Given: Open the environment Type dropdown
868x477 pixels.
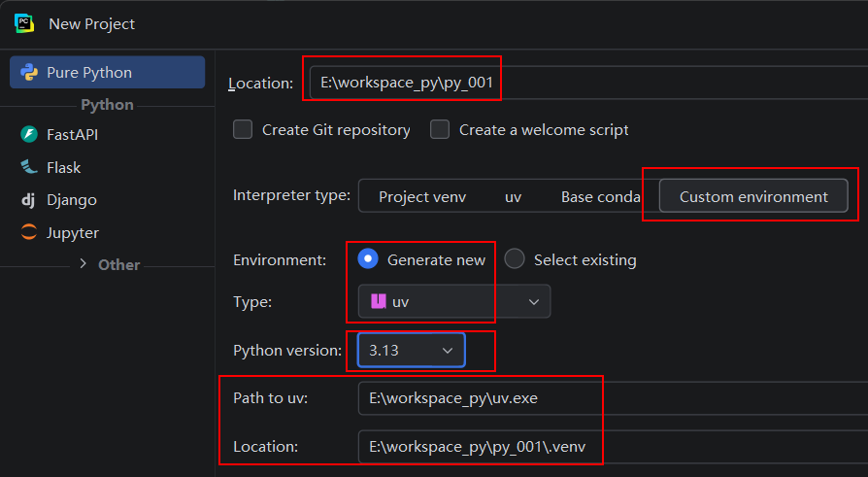Looking at the screenshot, I should click(x=454, y=301).
